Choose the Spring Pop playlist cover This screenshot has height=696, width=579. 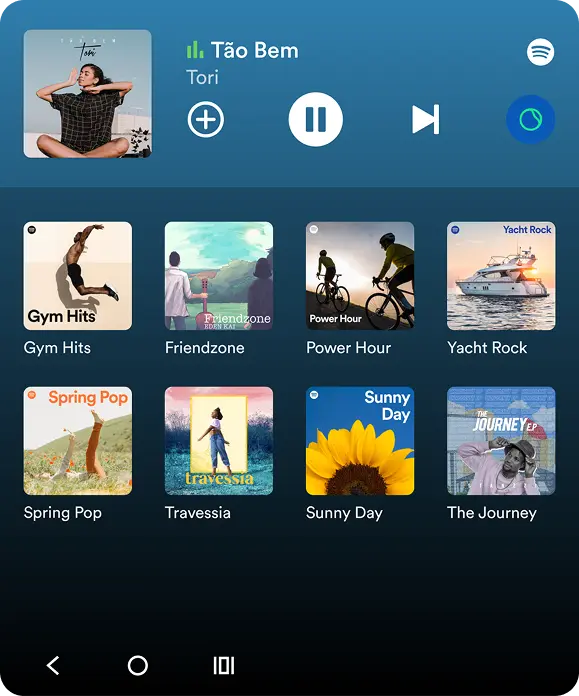[x=78, y=441]
